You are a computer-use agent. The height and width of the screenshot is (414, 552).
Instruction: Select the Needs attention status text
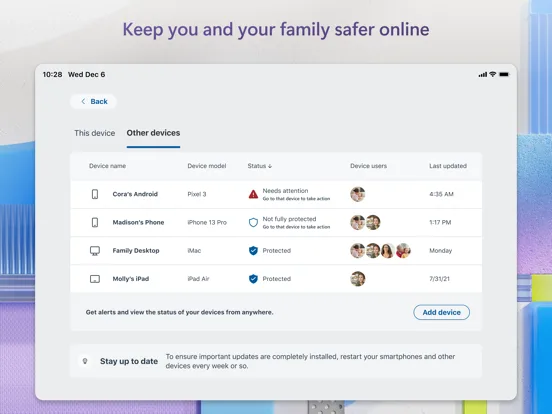pyautogui.click(x=286, y=191)
